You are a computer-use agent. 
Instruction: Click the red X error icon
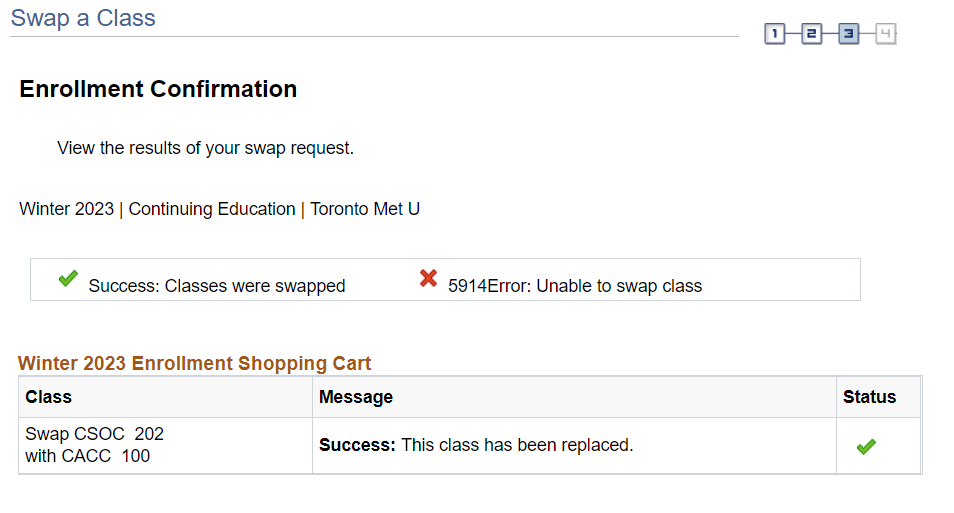click(x=429, y=279)
